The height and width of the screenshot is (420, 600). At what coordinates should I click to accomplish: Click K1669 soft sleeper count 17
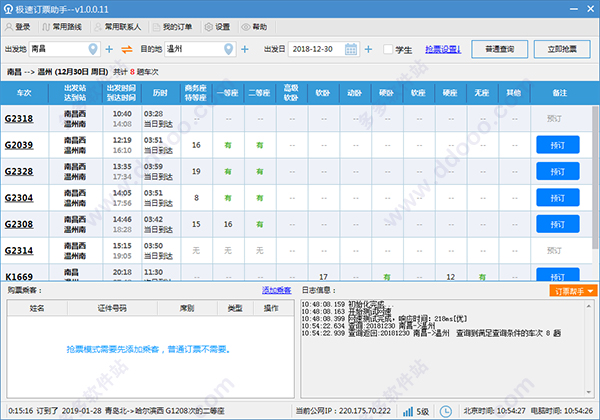pyautogui.click(x=323, y=277)
